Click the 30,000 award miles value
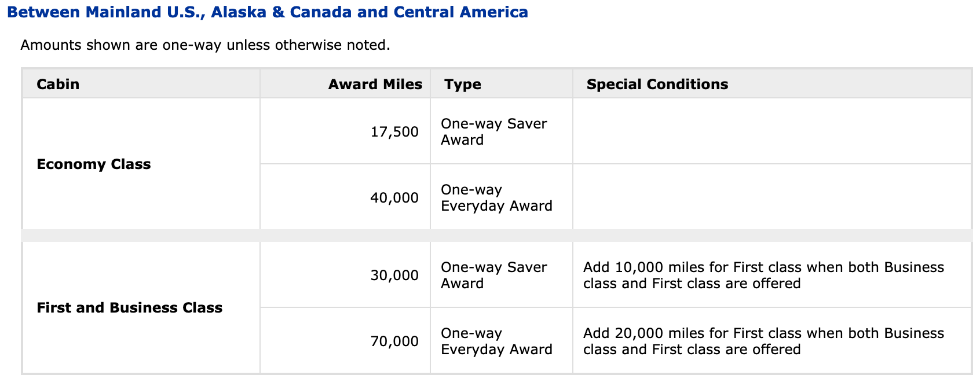Image resolution: width=980 pixels, height=382 pixels. click(394, 276)
